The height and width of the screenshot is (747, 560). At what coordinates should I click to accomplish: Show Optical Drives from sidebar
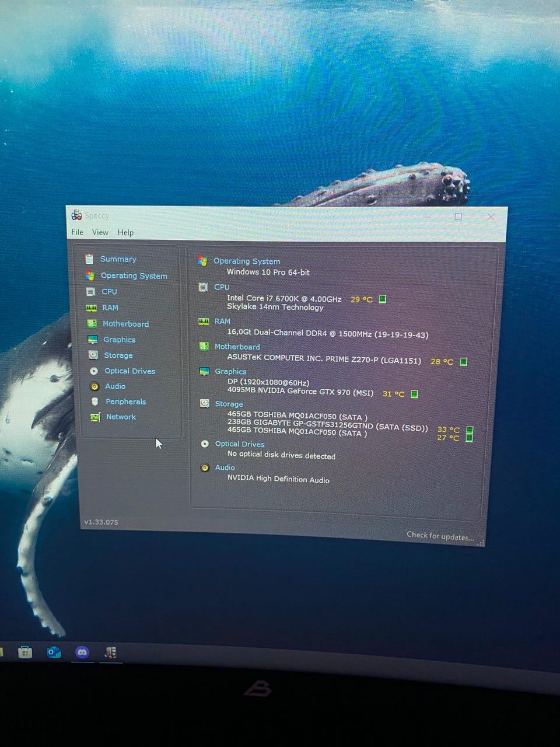tap(130, 371)
